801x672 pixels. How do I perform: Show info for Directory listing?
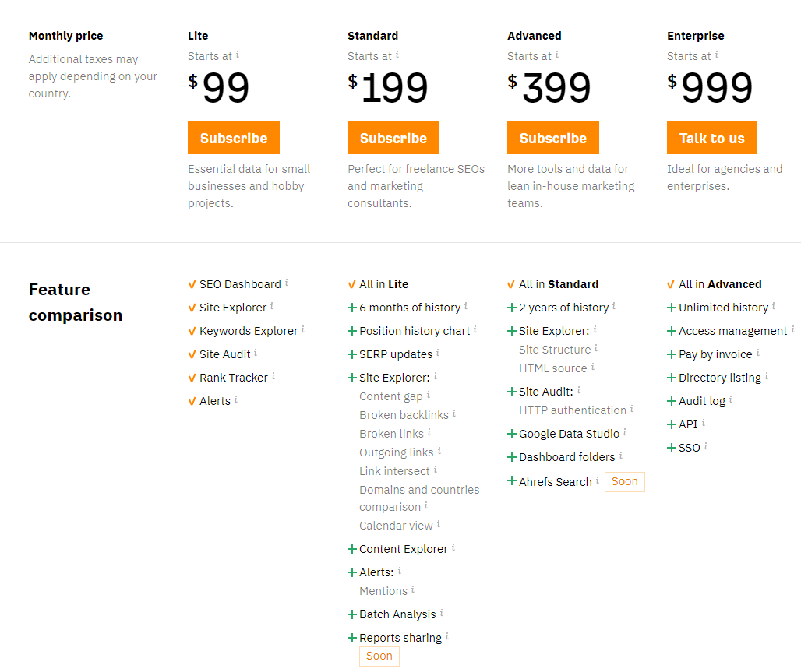[767, 376]
